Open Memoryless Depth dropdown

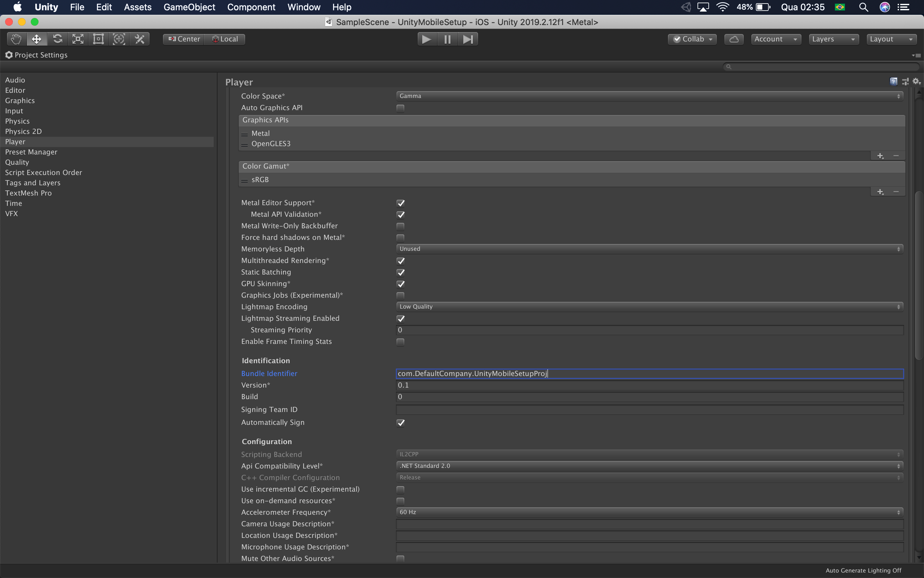(x=649, y=249)
